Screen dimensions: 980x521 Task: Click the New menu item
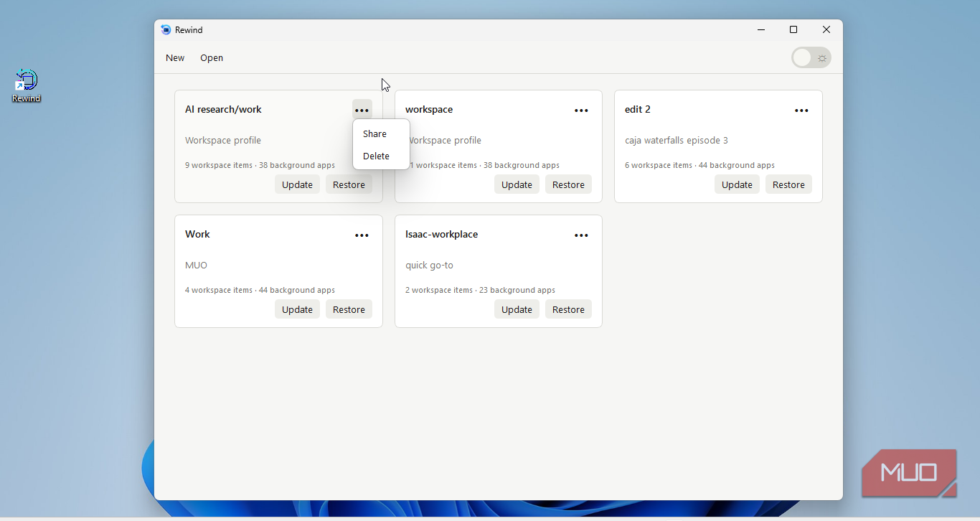click(x=175, y=58)
